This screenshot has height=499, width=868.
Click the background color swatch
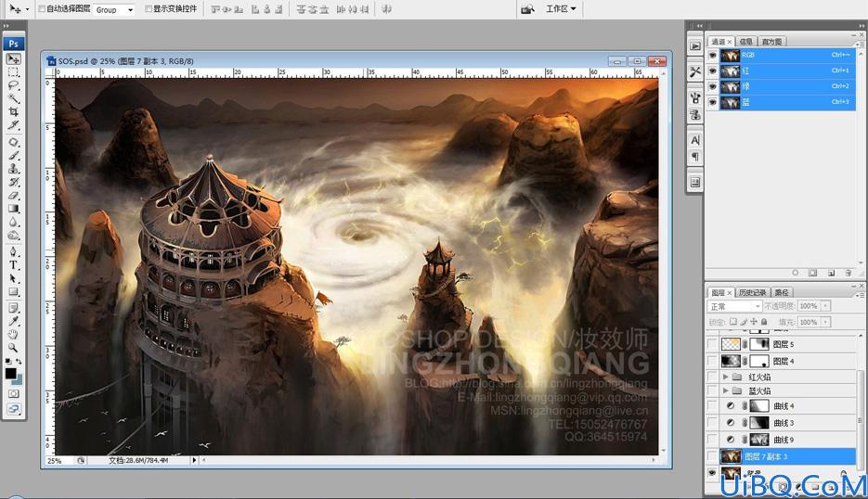19,380
